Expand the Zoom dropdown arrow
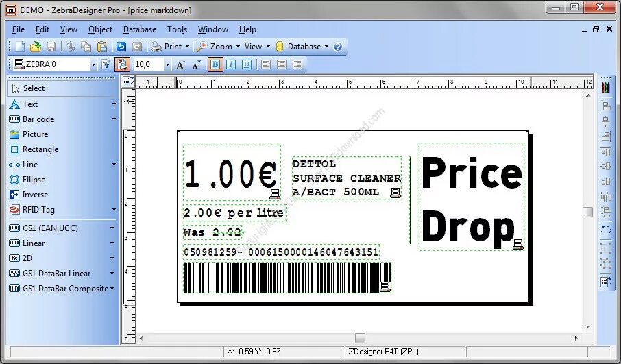621x364 pixels. (238, 47)
